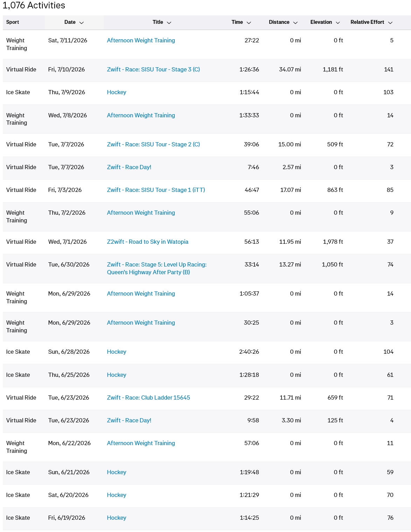
Task: Sort by Time column chevron
Action: [x=249, y=22]
